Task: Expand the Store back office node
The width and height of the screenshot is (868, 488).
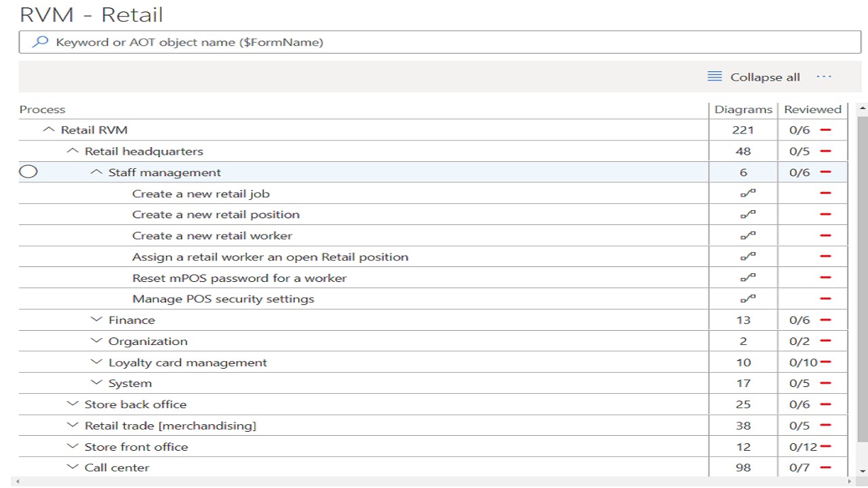Action: (72, 404)
